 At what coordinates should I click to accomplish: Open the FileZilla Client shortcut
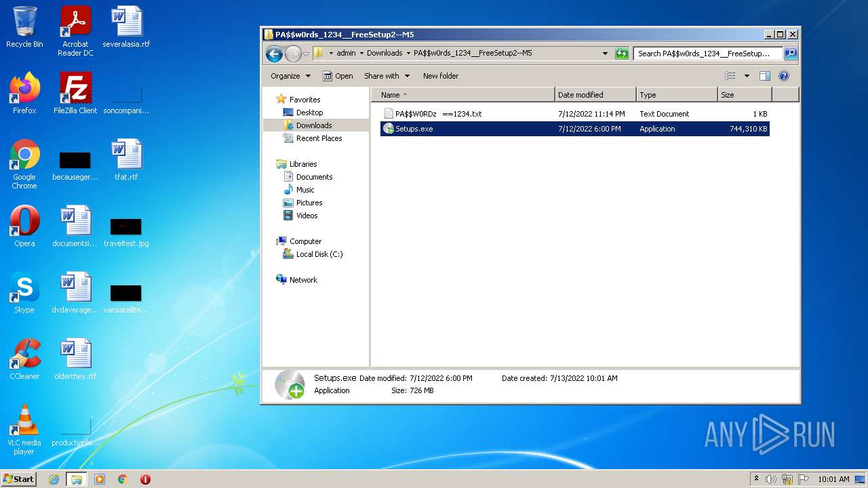coord(75,94)
